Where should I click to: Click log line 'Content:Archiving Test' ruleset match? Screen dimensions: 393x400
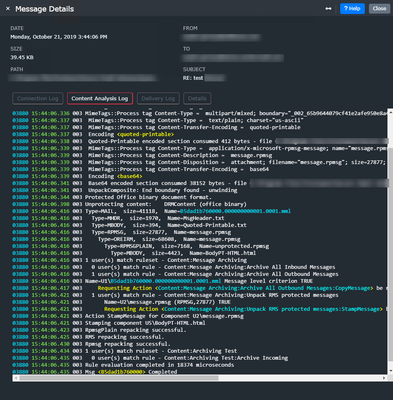point(125,351)
